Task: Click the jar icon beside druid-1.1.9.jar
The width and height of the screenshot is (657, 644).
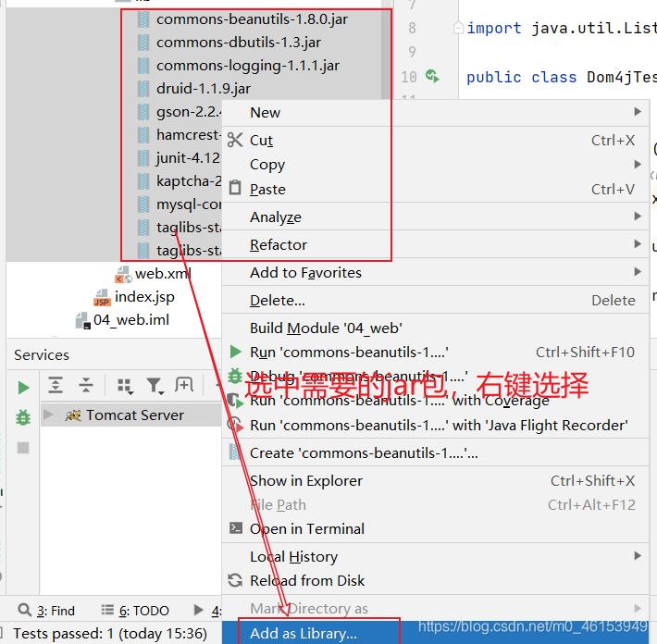Action: tap(143, 89)
